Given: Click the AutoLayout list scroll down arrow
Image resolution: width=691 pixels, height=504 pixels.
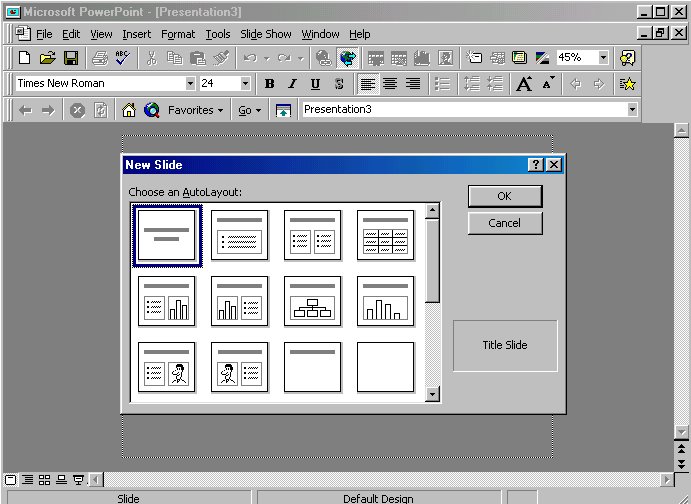Looking at the screenshot, I should (x=432, y=394).
